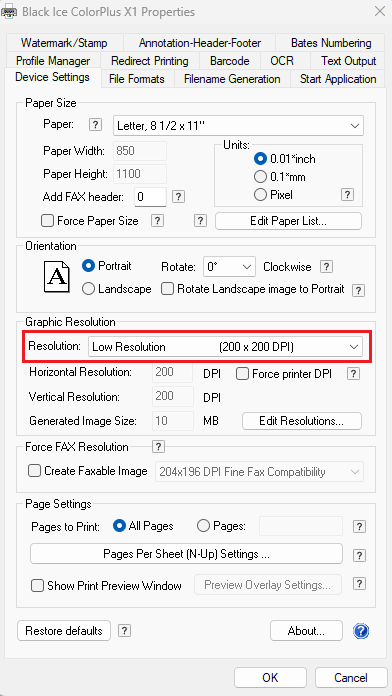This screenshot has width=392, height=696.
Task: Enable Force printer DPI
Action: [x=242, y=374]
